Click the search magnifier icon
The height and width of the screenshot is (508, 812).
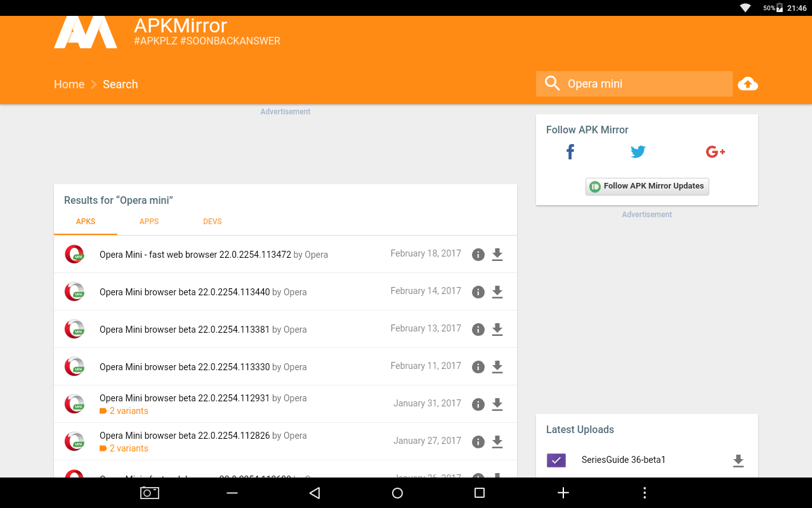point(553,84)
